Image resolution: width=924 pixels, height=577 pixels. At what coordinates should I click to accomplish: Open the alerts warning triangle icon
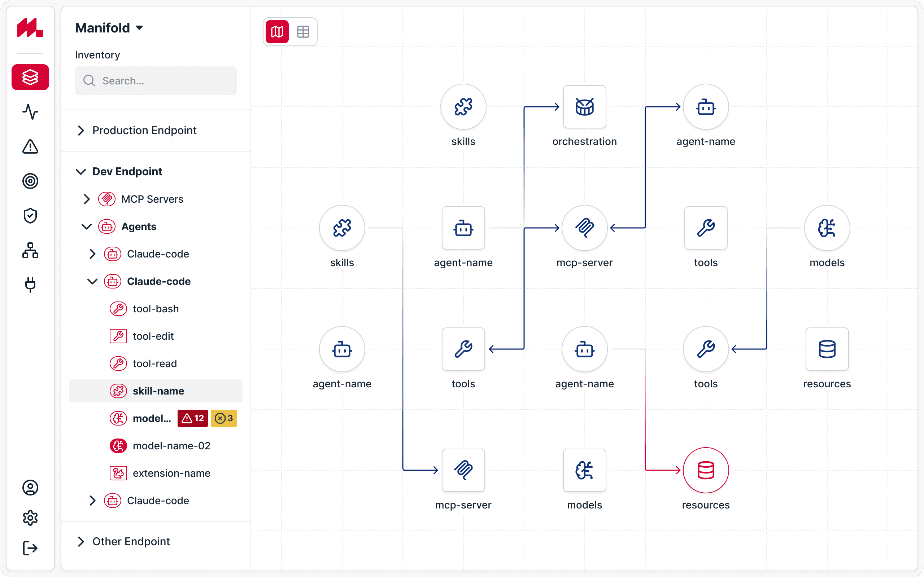[x=30, y=146]
